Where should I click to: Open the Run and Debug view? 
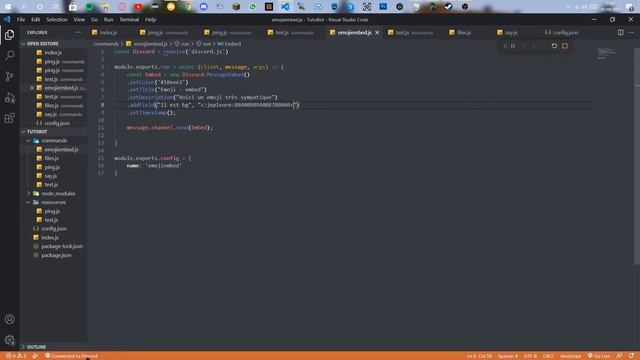(x=9, y=98)
